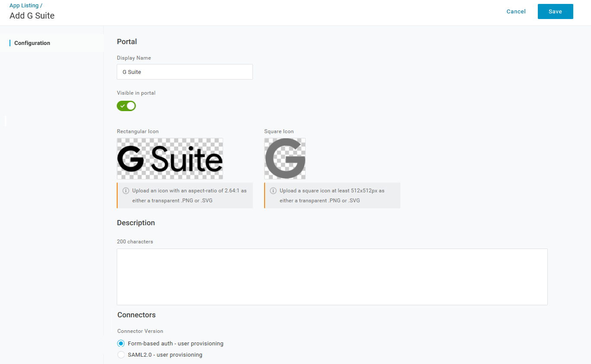Click the Connectors section heading
Viewport: 591px width, 364px height.
(136, 315)
